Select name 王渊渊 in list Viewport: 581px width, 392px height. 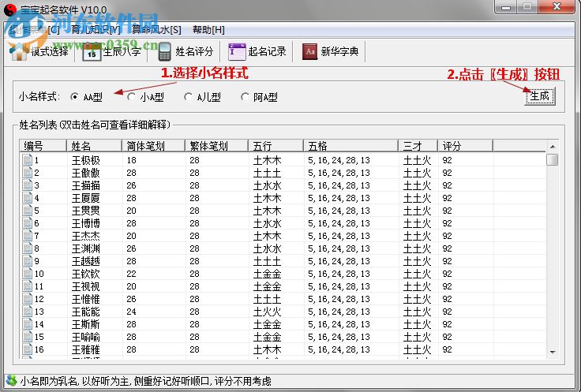(85, 248)
